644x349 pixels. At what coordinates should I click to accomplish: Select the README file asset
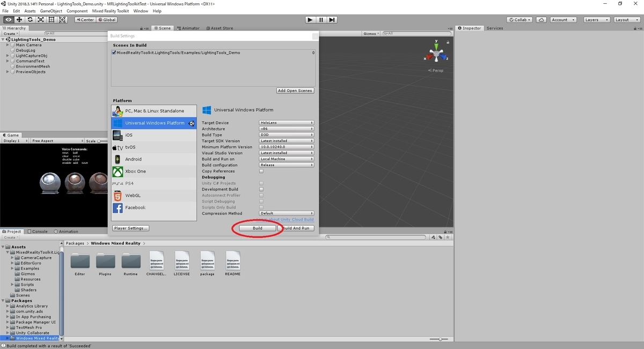point(233,264)
